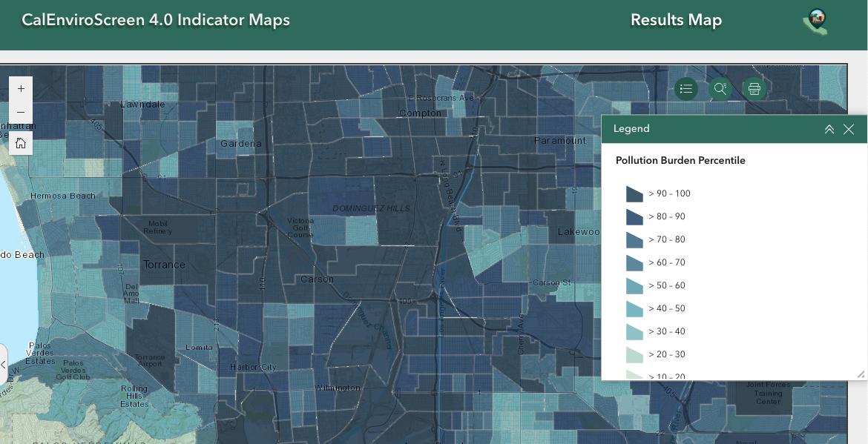Open the print map widget

pyautogui.click(x=754, y=88)
